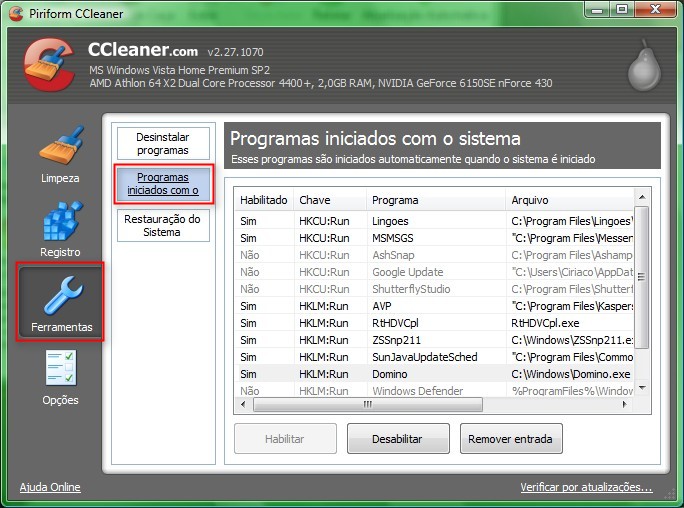Click the vertical scrollbar up arrow
684x508 pixels.
[642, 197]
